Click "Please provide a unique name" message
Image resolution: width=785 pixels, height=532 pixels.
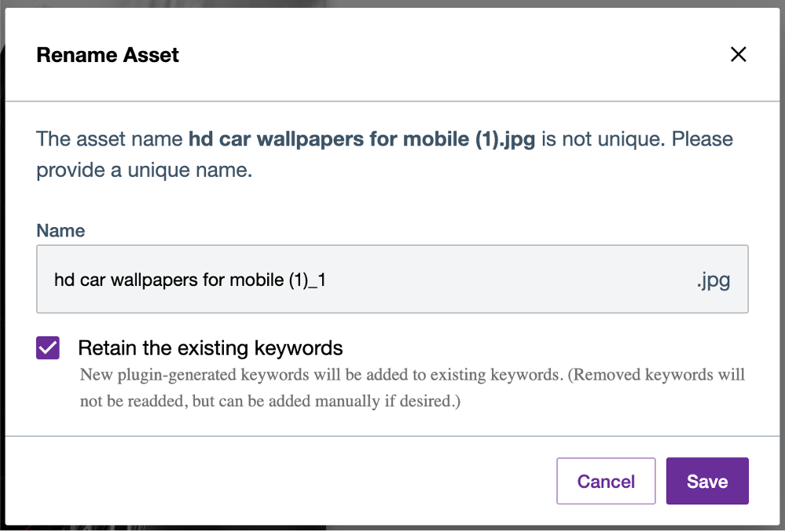click(x=144, y=170)
